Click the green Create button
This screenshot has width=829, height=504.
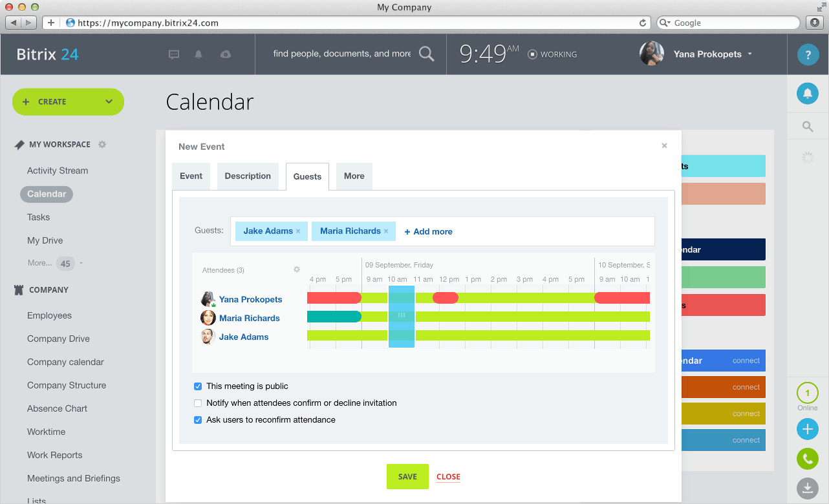tap(68, 101)
